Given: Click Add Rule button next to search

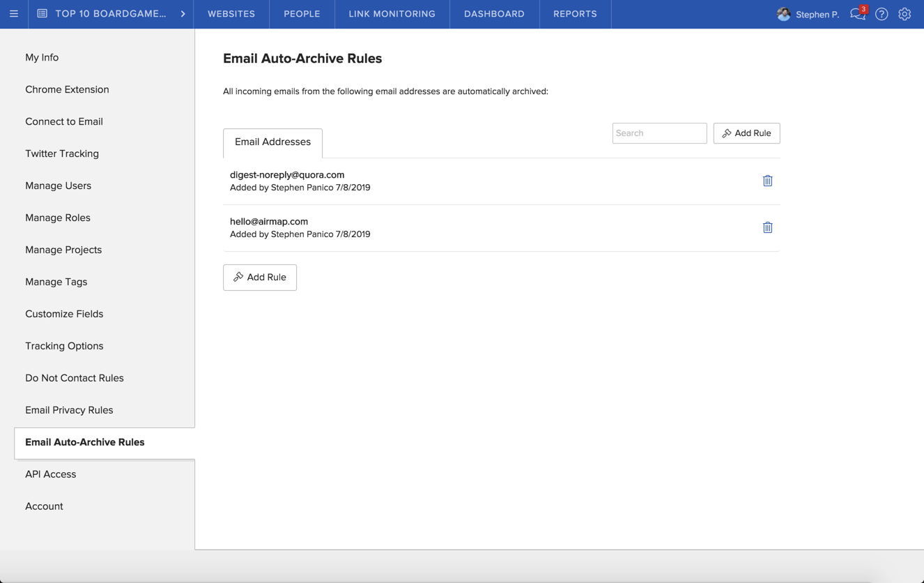Looking at the screenshot, I should [x=746, y=133].
